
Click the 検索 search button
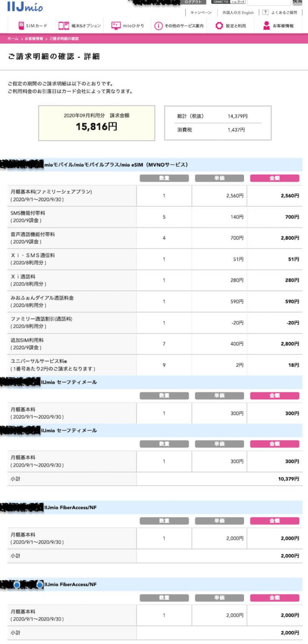297,2
